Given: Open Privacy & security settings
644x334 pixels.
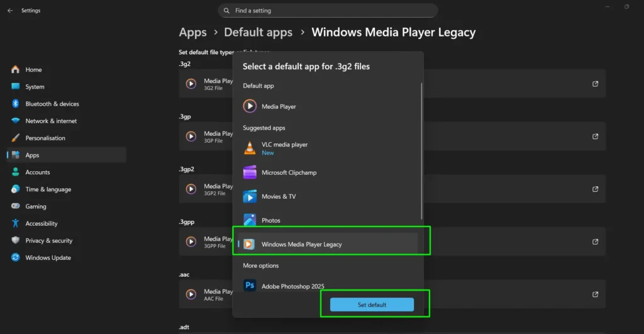Looking at the screenshot, I should coord(67,241).
